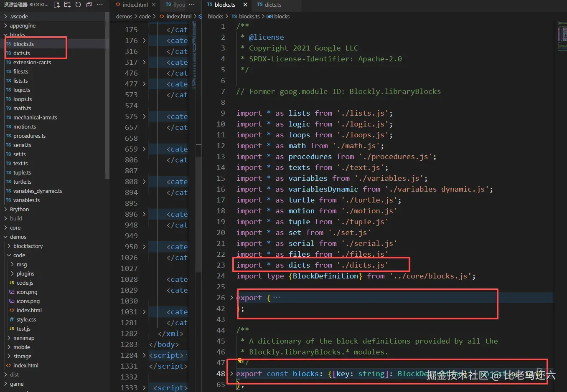The width and height of the screenshot is (567, 392).
Task: Expand the minimap folder
Action: click(x=24, y=338)
